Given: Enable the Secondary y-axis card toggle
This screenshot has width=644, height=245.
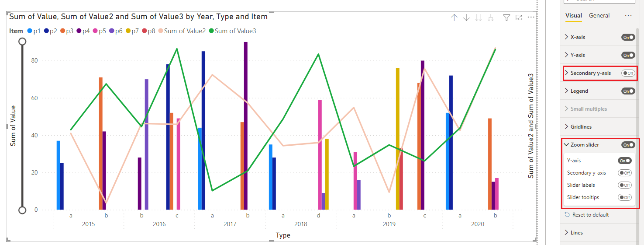Looking at the screenshot, I should [628, 73].
